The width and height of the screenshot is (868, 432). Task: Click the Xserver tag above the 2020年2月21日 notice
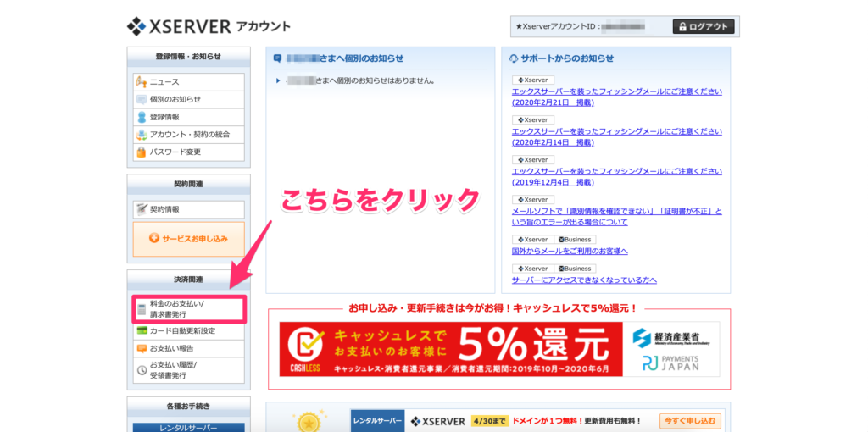pos(532,80)
